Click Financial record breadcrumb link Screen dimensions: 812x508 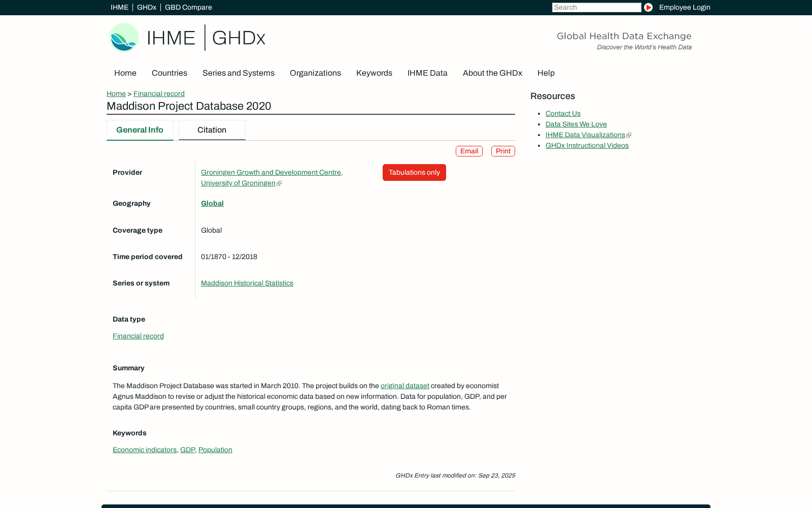tap(159, 93)
